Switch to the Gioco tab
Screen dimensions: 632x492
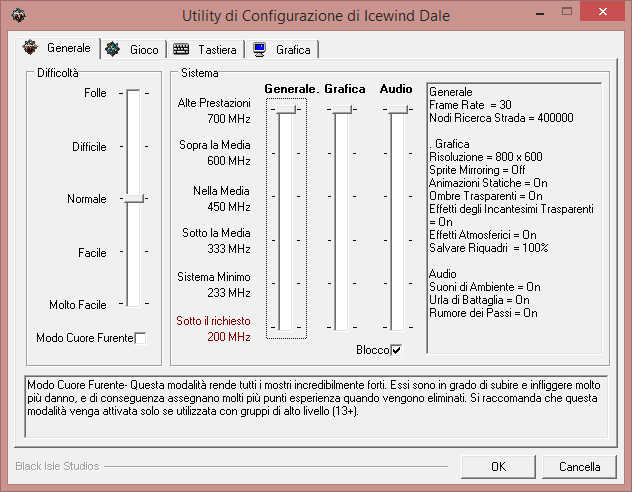(133, 50)
